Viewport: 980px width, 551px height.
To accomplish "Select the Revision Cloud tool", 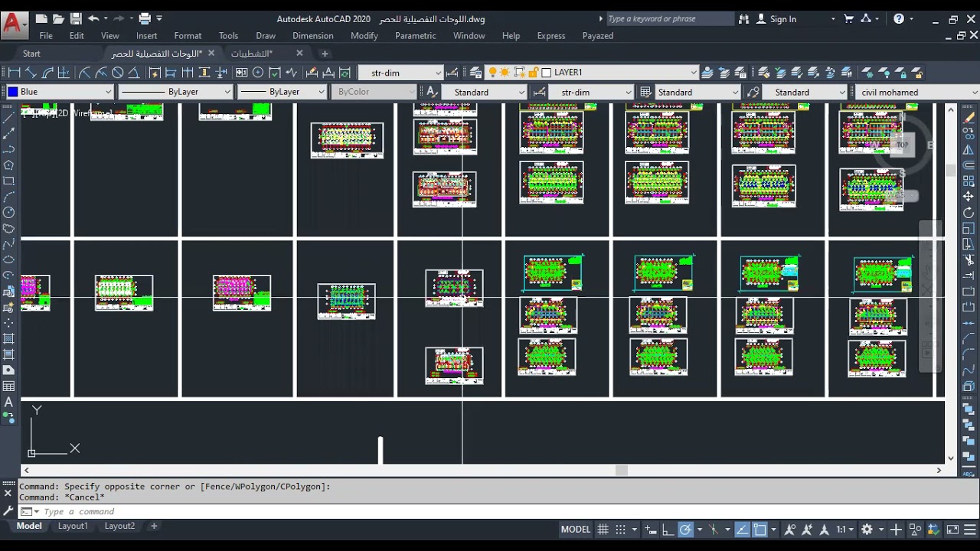I will (8, 228).
